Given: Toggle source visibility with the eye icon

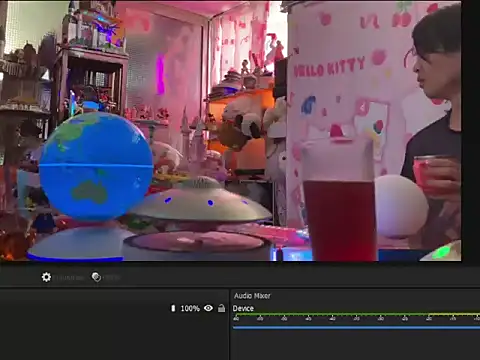Looking at the screenshot, I should point(208,308).
